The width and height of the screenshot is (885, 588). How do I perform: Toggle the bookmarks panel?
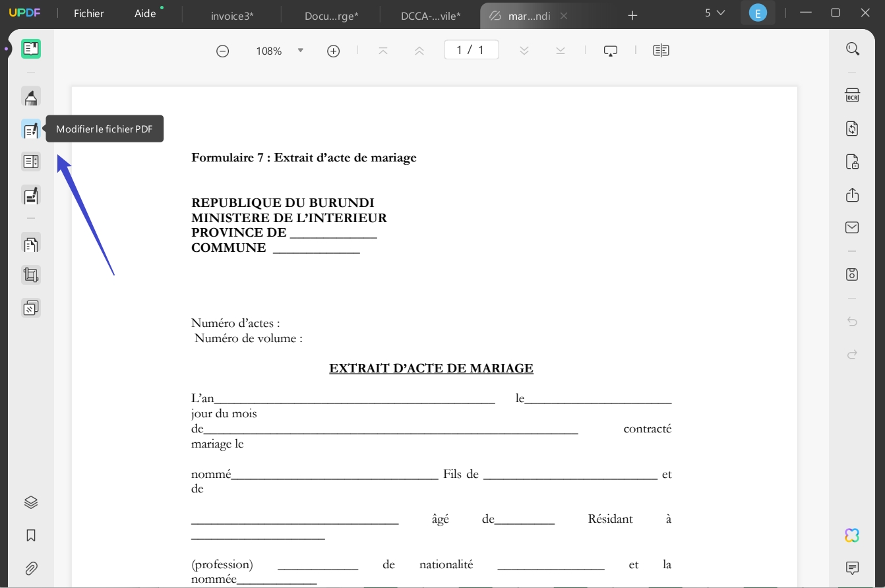31,535
